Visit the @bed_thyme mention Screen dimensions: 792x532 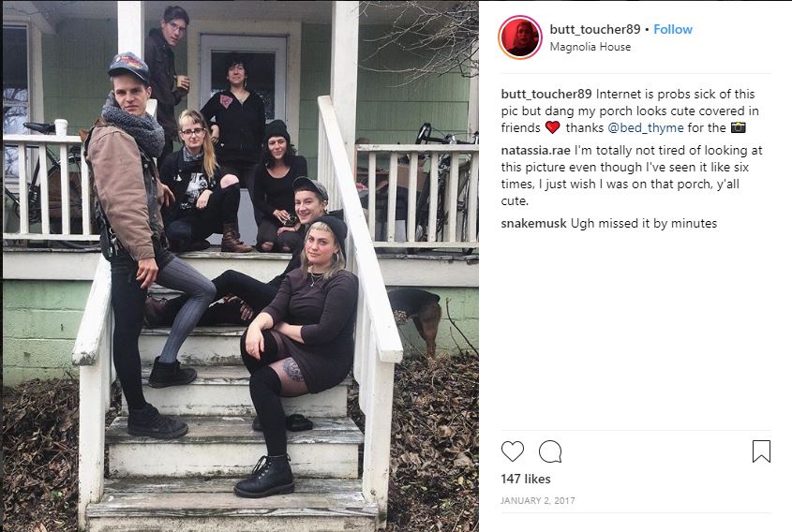(x=645, y=127)
